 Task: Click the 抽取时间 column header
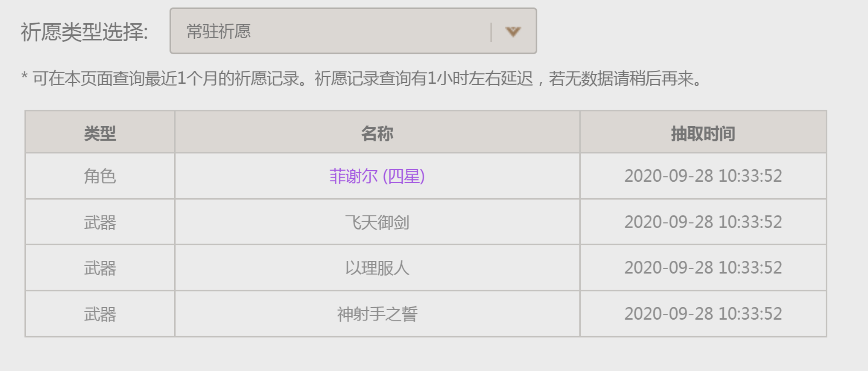click(703, 132)
